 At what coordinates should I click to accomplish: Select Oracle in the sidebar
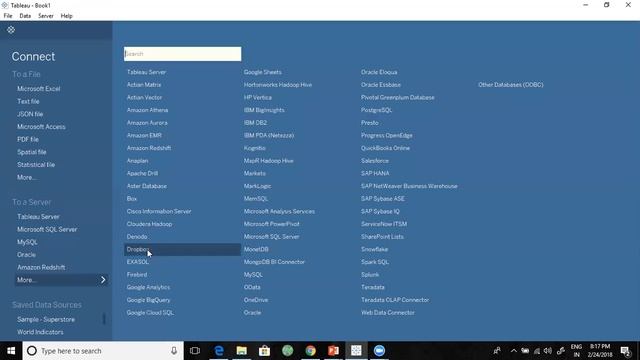tap(27, 255)
